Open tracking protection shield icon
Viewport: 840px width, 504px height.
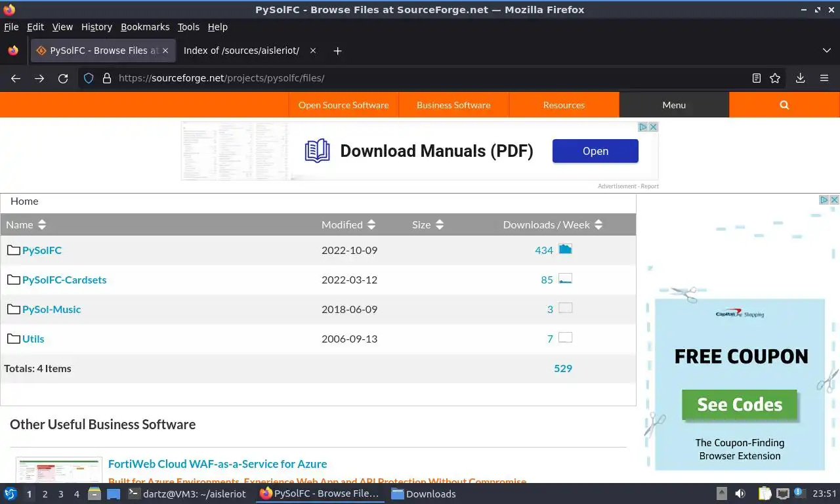coord(89,78)
